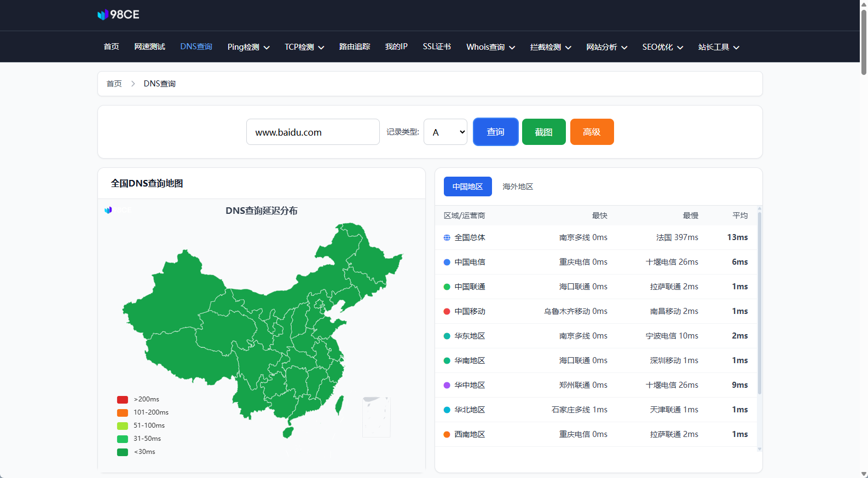Click the green dot for 中国联通

[447, 287]
